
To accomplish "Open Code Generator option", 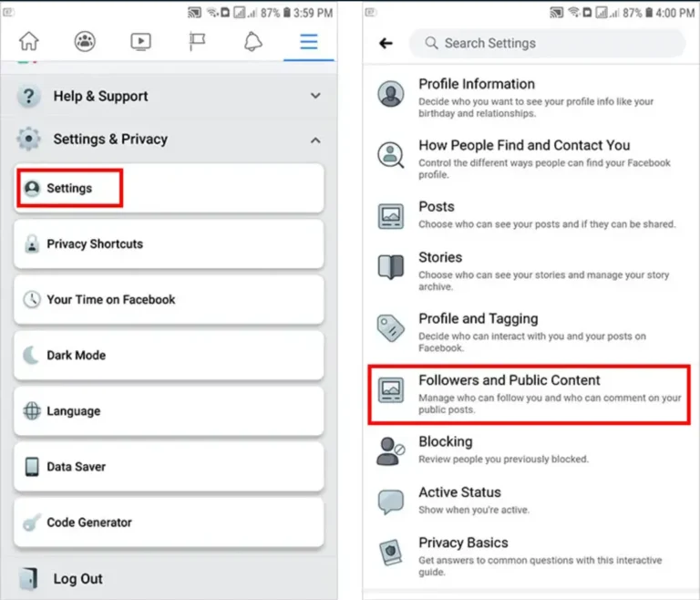I will pos(169,522).
